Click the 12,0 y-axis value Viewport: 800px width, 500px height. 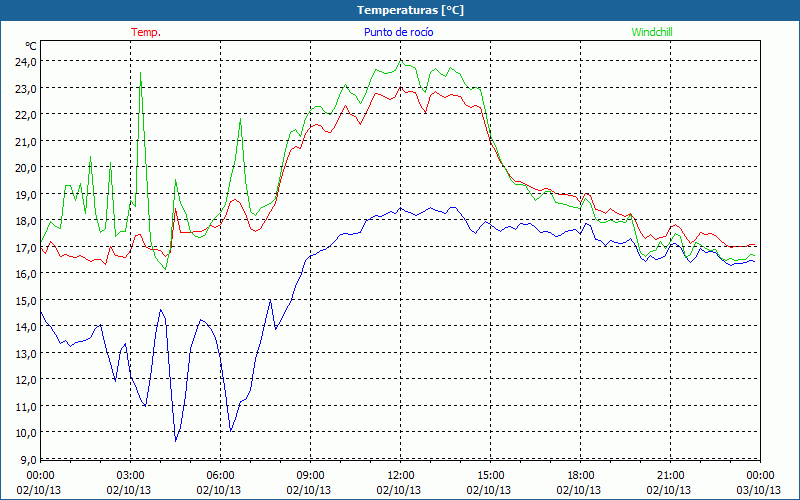point(26,380)
